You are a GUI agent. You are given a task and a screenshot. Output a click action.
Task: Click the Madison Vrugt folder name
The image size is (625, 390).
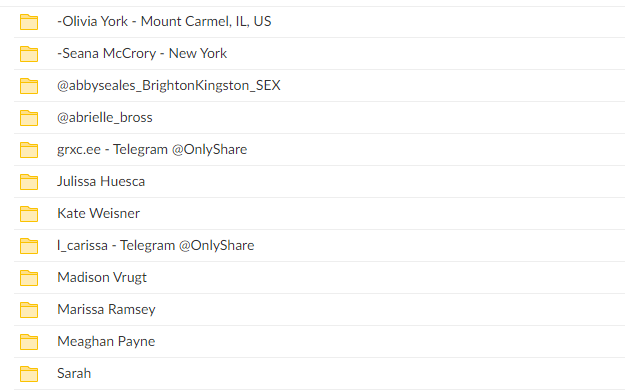(102, 278)
